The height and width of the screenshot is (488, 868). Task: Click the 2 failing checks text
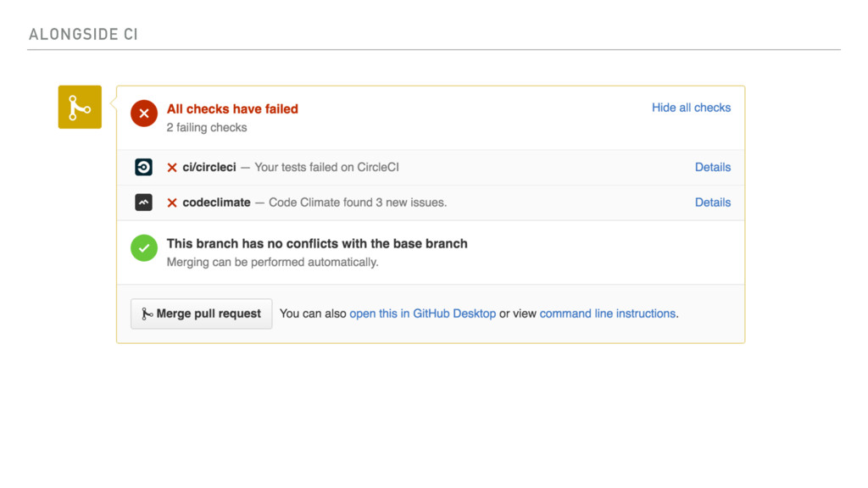(x=207, y=128)
